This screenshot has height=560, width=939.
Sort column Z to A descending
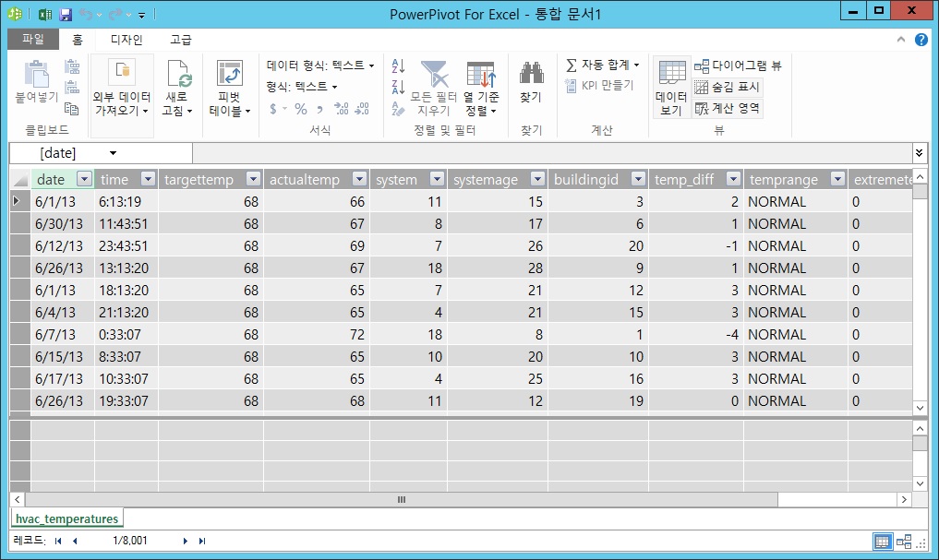[x=398, y=87]
